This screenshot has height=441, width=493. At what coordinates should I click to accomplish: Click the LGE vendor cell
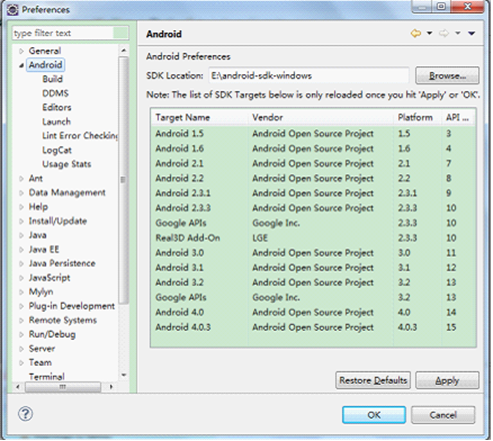click(260, 238)
